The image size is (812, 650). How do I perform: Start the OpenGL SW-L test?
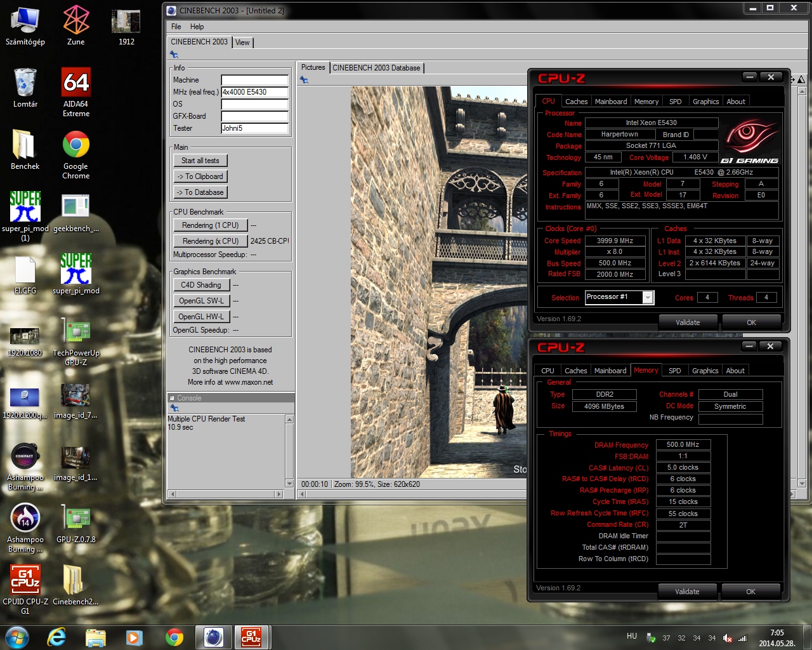tap(201, 301)
